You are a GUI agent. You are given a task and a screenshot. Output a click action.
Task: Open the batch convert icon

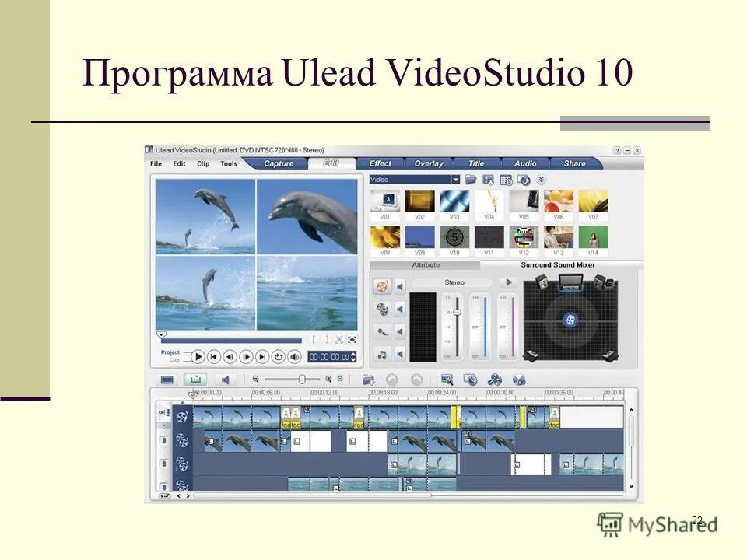click(x=471, y=380)
